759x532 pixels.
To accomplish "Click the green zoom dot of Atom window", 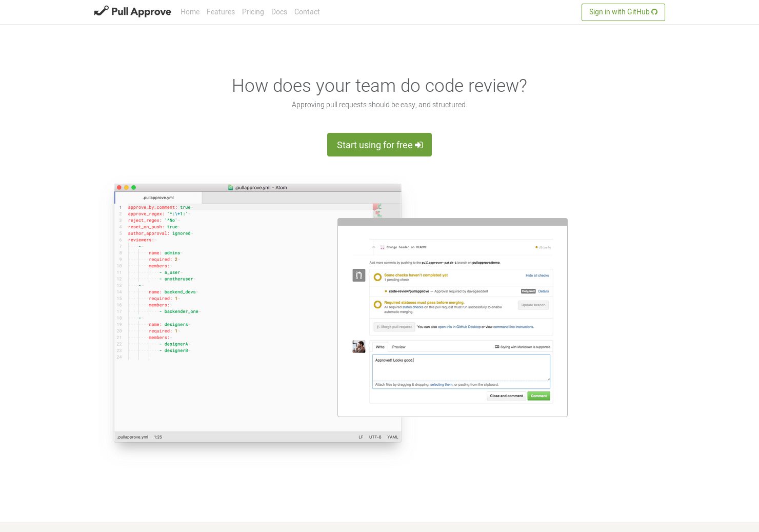I will [x=133, y=188].
